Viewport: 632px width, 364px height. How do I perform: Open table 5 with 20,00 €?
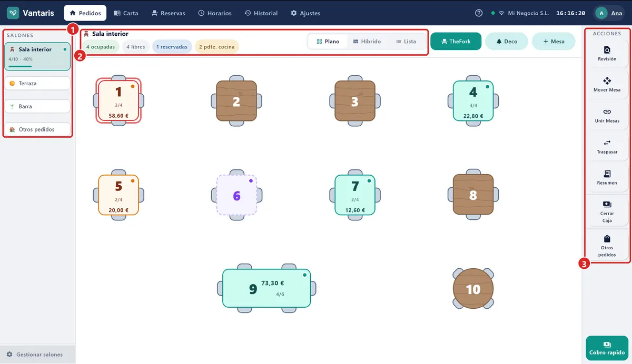pos(118,195)
